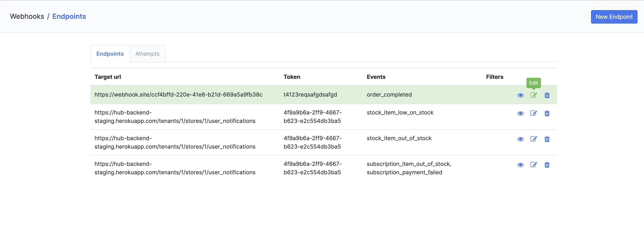The height and width of the screenshot is (235, 644).
Task: Delete the order_completed endpoint
Action: pyautogui.click(x=547, y=95)
